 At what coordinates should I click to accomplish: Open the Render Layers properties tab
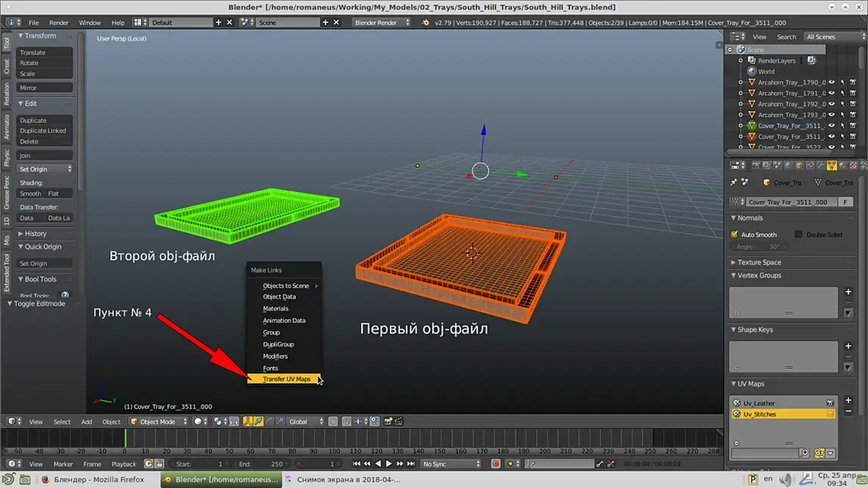tap(766, 165)
